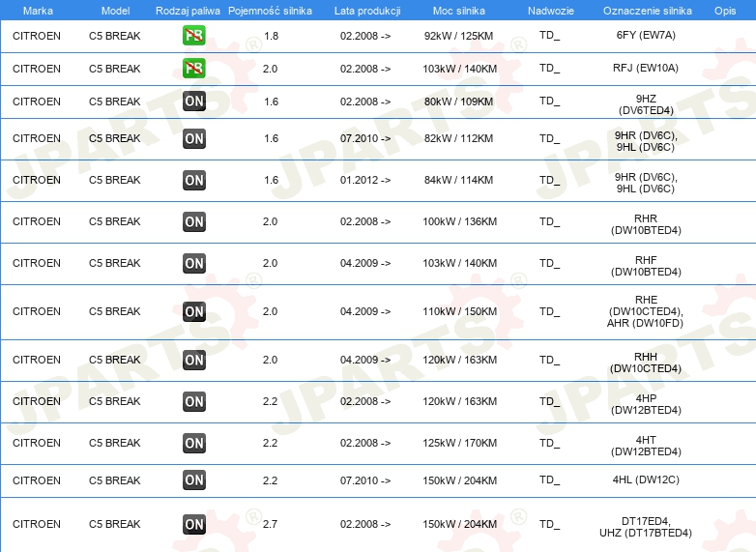This screenshot has width=756, height=552.
Task: Click the power value 125kW / 170KM
Action: (x=459, y=443)
